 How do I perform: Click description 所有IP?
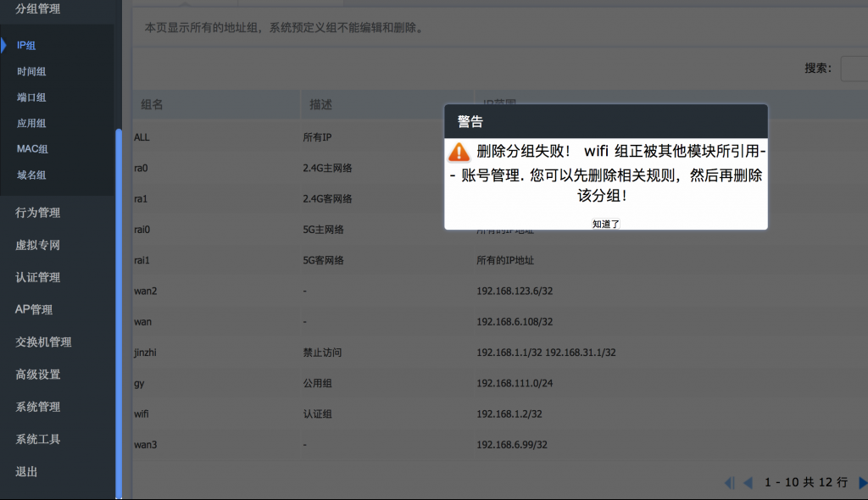coord(317,137)
